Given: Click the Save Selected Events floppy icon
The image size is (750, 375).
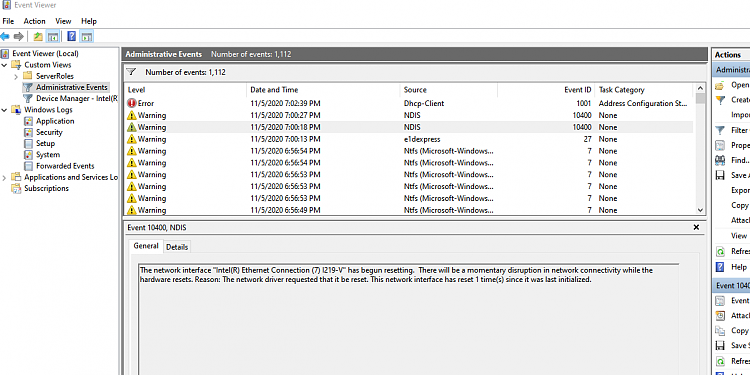Looking at the screenshot, I should point(720,345).
